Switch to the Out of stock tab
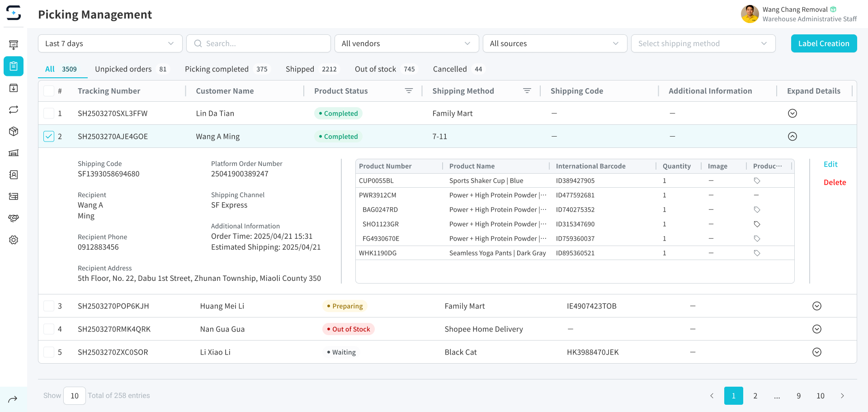This screenshot has height=412, width=868. (x=375, y=69)
